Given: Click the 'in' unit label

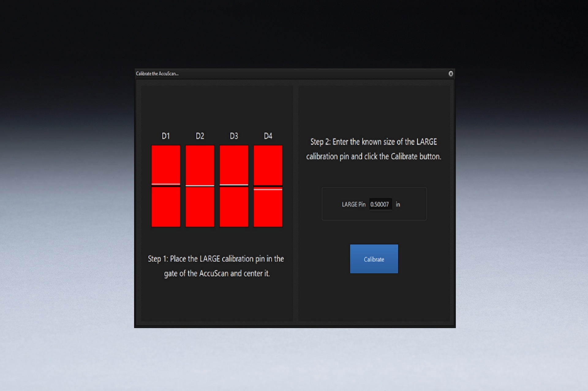Looking at the screenshot, I should [x=398, y=204].
